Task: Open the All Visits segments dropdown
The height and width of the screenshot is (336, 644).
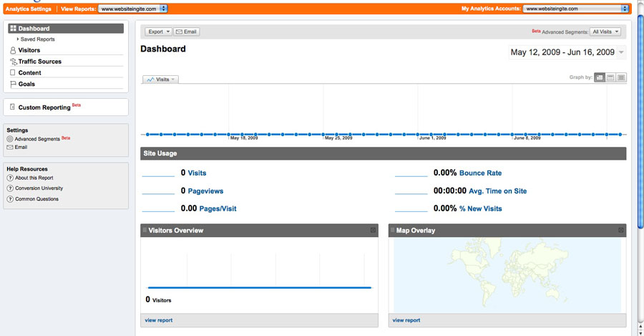Action: tap(605, 32)
